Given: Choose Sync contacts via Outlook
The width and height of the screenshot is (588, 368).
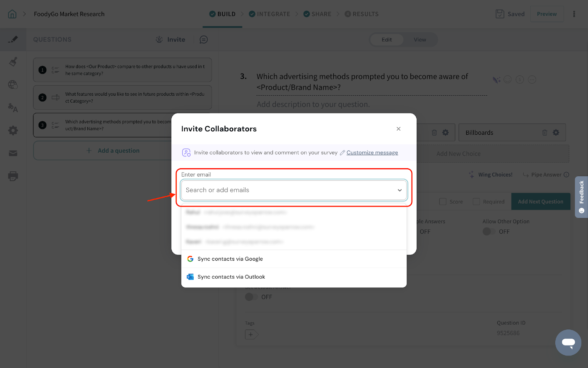Looking at the screenshot, I should pyautogui.click(x=231, y=277).
